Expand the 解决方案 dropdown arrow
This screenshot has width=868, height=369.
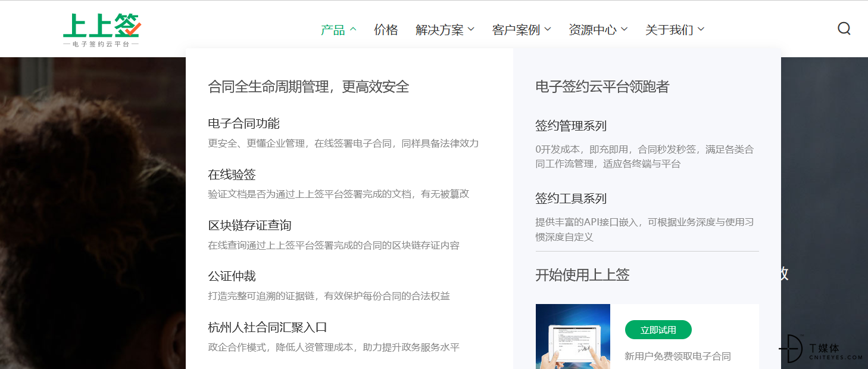point(471,29)
